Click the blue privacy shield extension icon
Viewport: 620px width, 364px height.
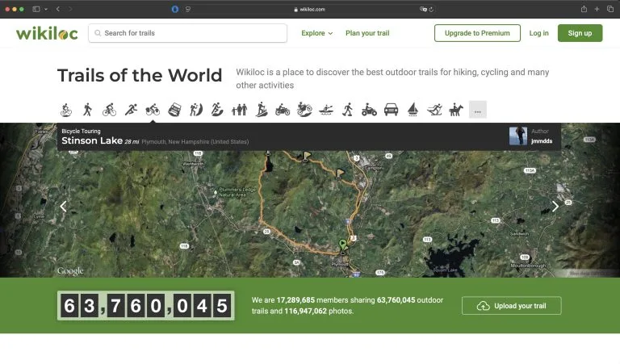tap(174, 9)
